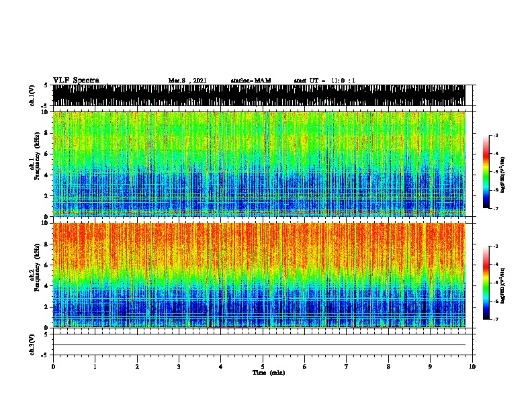Screen dimensions: 532x411
Task: Click inside the ch.1 spectrogram panel
Action: (x=259, y=164)
